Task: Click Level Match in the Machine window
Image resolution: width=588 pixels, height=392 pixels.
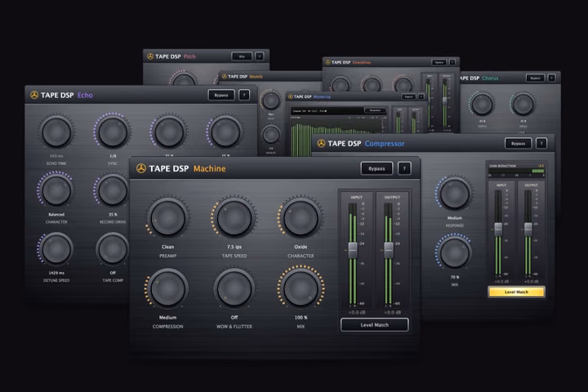Action: (x=374, y=325)
